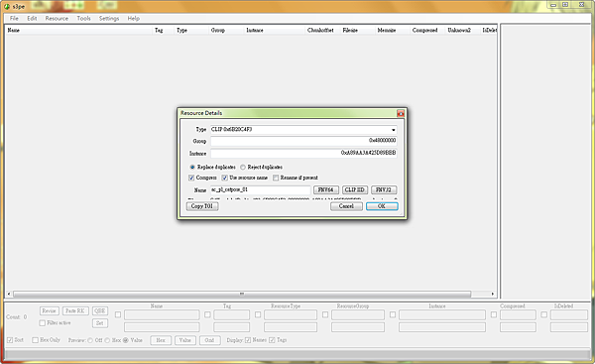The image size is (595, 364).
Task: Click the FNV32 button
Action: point(384,189)
